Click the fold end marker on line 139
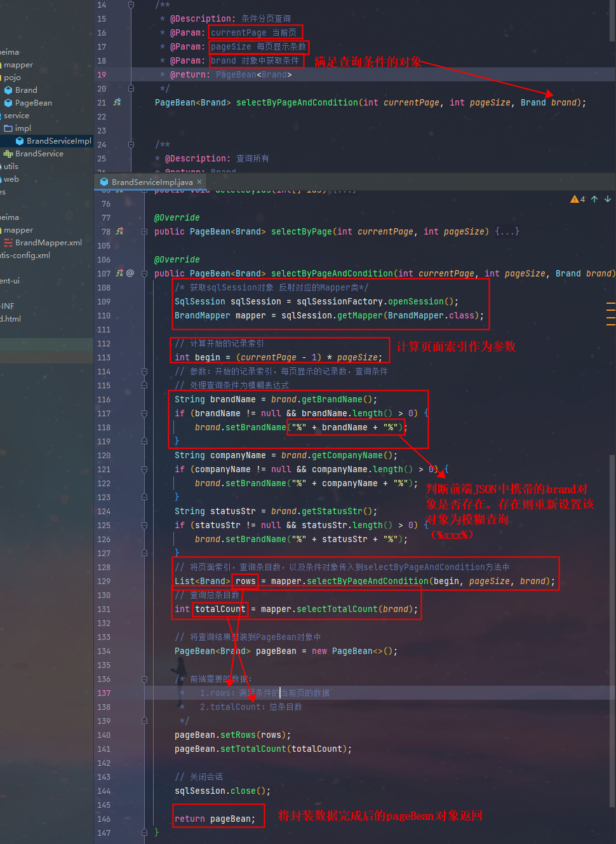Image resolution: width=616 pixels, height=844 pixels. click(x=144, y=721)
